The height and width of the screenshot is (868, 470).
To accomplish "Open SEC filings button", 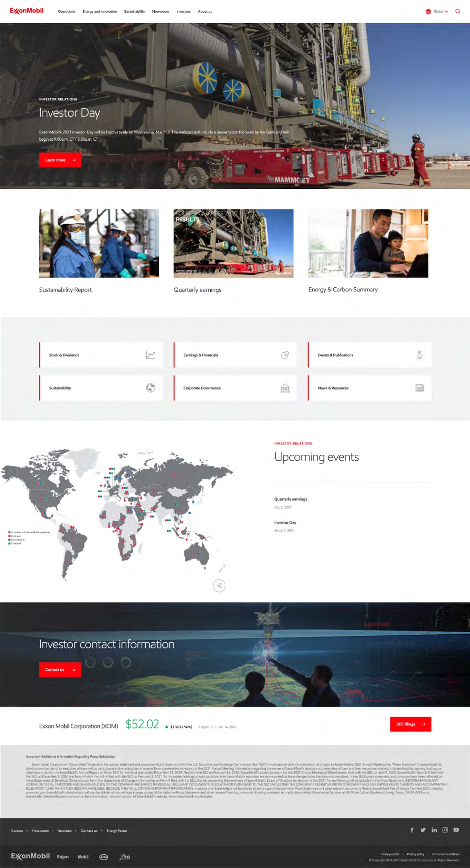I will (410, 724).
